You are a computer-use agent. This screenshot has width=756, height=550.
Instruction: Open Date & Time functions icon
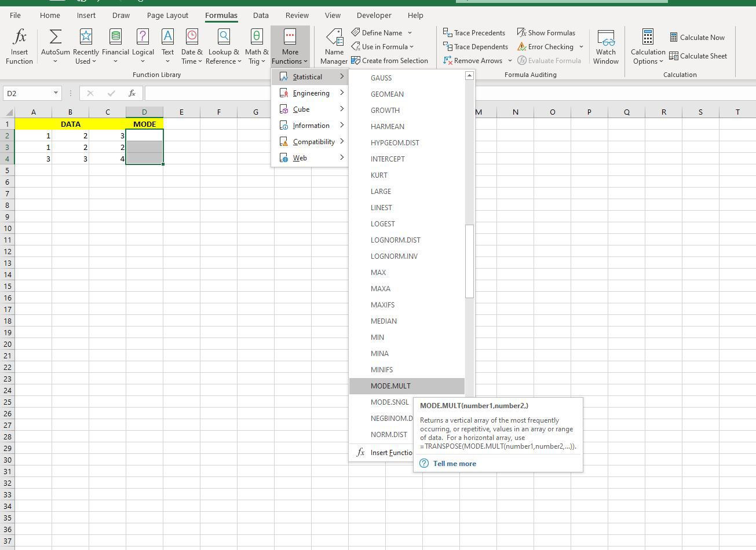coord(192,37)
